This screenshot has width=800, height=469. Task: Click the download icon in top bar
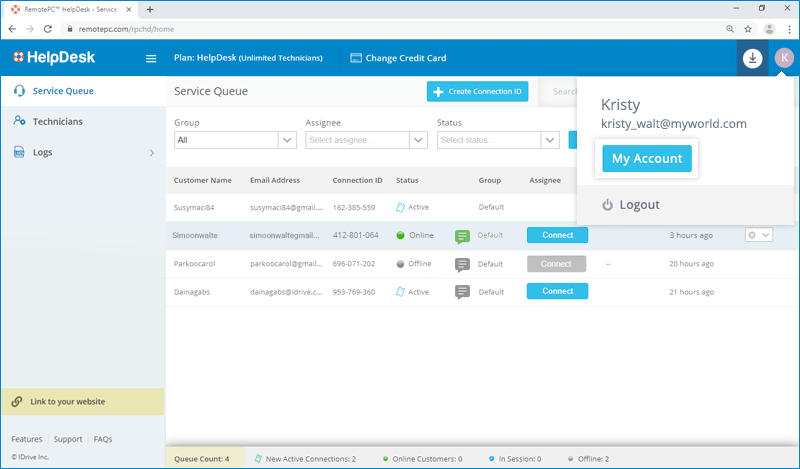pos(752,59)
